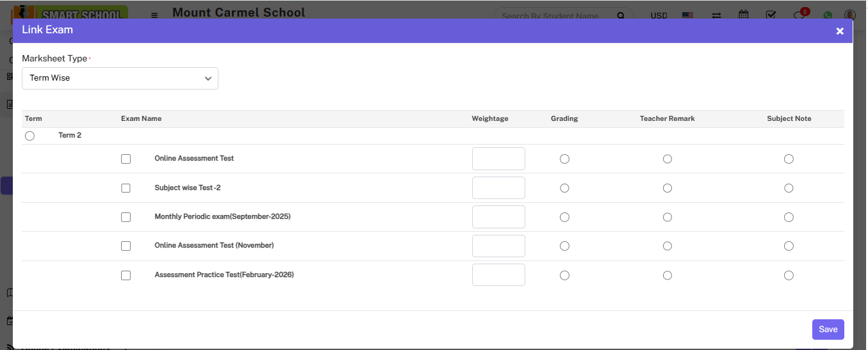Click the US flag language icon

tap(687, 15)
